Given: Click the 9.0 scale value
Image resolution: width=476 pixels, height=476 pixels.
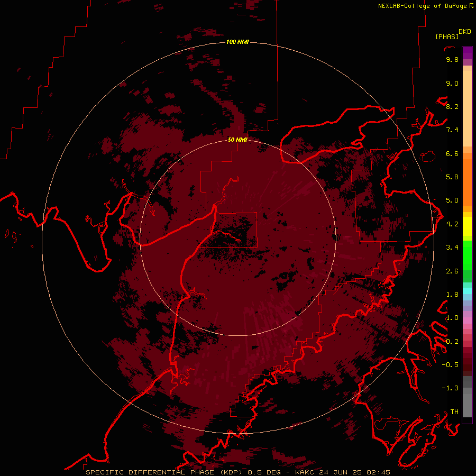Looking at the screenshot, I should coord(452,83).
